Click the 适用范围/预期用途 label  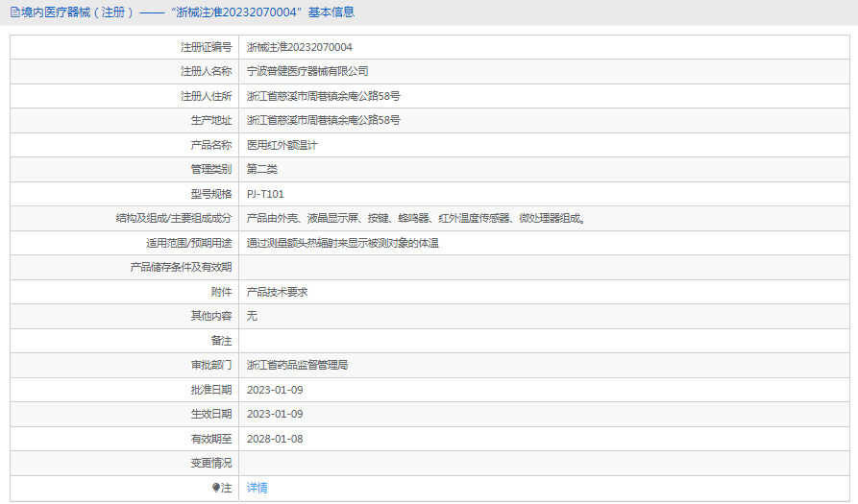pos(188,243)
